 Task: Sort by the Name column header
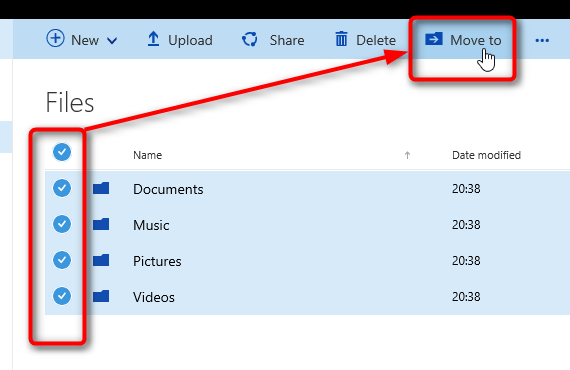coord(148,155)
